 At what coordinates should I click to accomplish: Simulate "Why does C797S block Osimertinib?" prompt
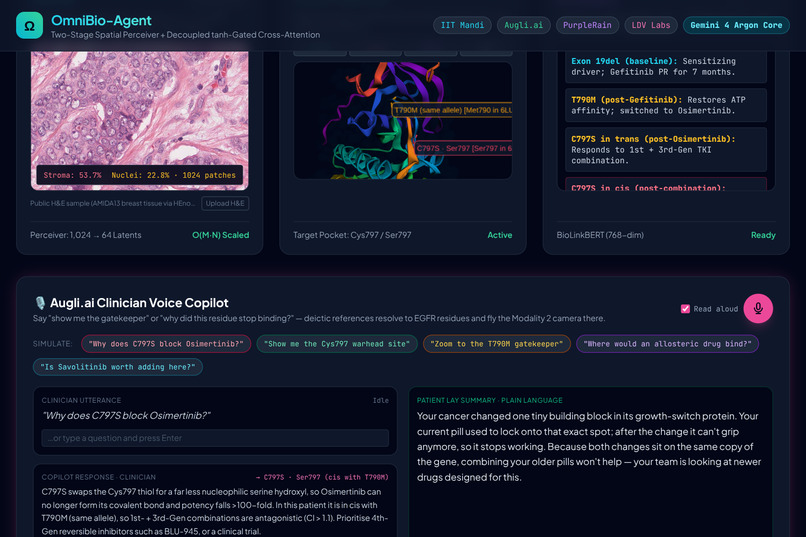click(x=166, y=344)
